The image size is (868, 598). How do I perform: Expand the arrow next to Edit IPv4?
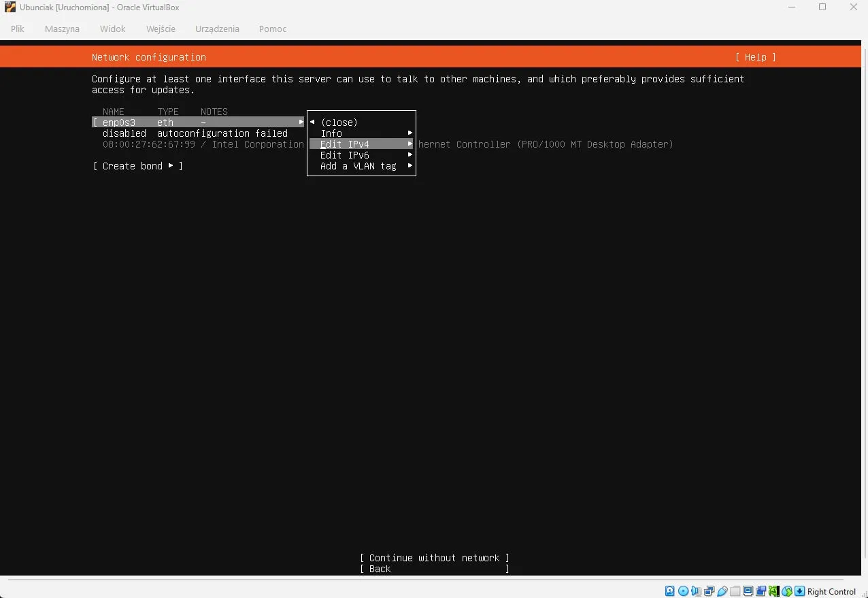[x=410, y=144]
